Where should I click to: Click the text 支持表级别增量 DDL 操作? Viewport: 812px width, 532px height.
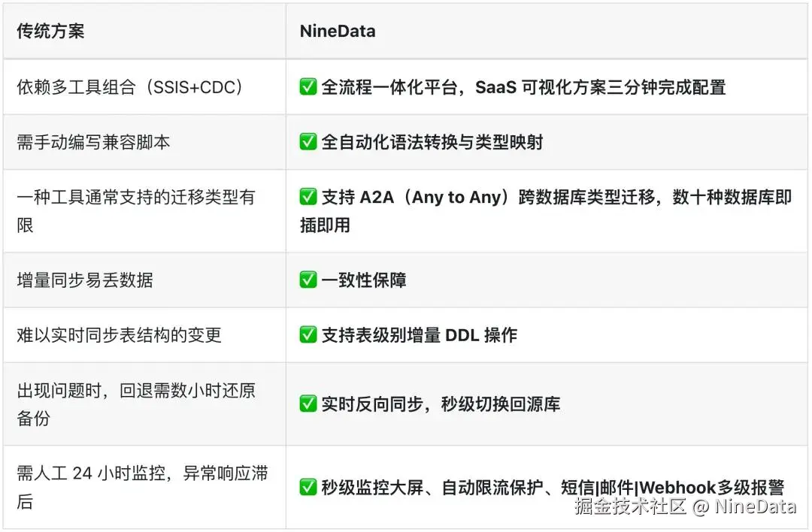coord(419,335)
